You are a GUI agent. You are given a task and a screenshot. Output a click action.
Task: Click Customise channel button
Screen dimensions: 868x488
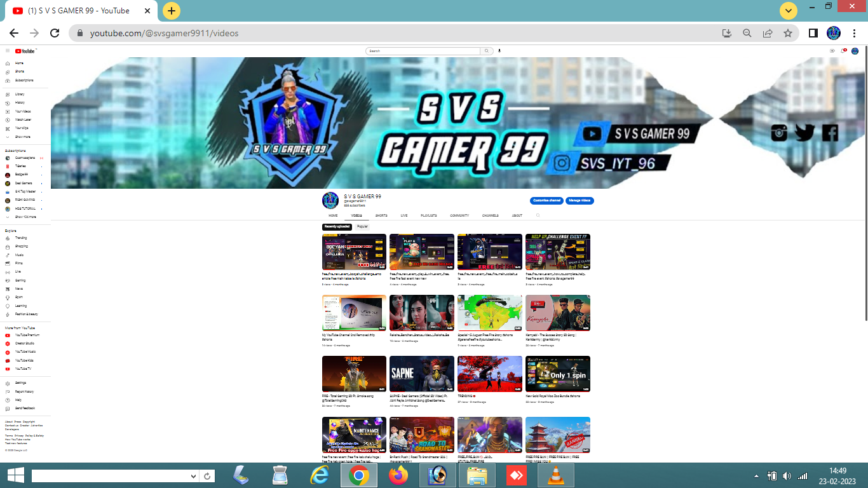[x=546, y=201]
